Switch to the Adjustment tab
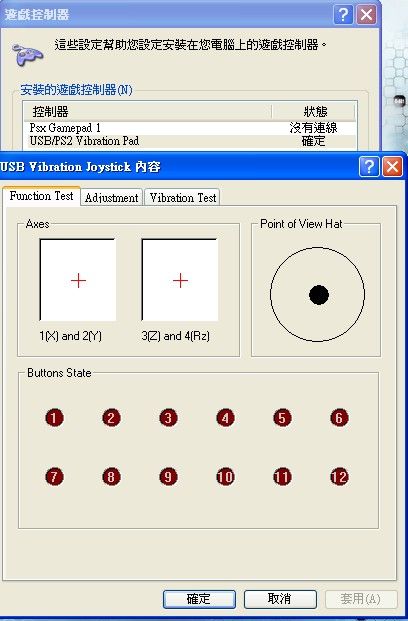Screen dimensions: 408x621 tap(111, 197)
